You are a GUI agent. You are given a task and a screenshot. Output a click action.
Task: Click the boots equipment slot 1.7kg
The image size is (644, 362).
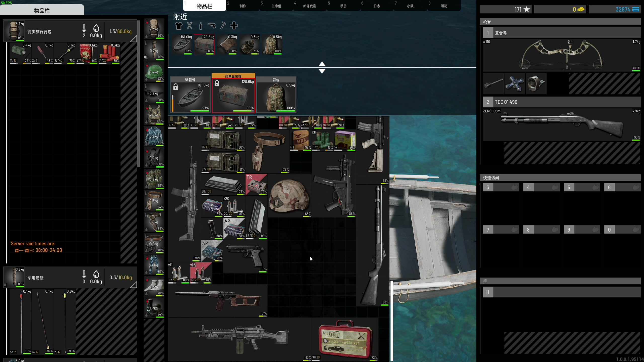pyautogui.click(x=154, y=308)
